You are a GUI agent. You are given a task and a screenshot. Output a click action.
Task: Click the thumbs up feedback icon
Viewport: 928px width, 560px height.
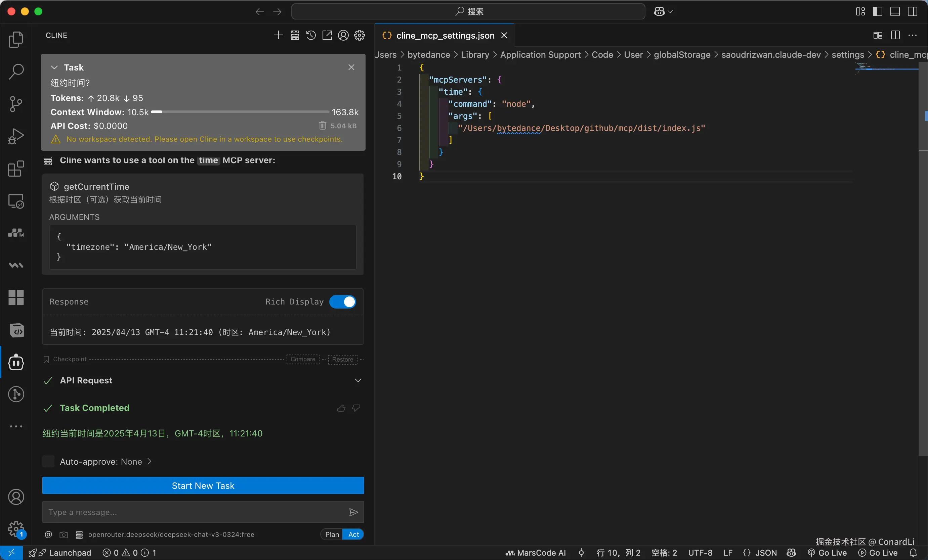click(x=341, y=408)
